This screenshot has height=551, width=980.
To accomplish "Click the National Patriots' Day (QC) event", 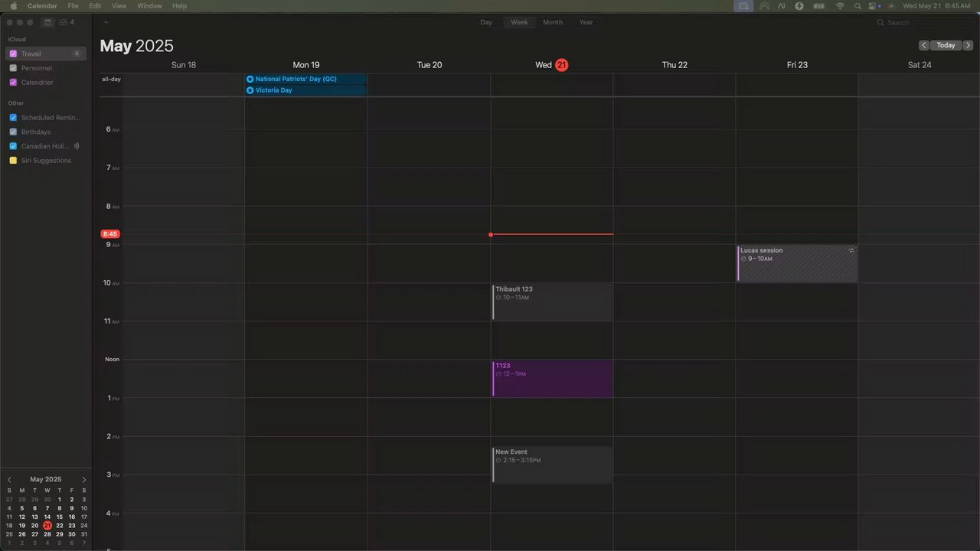I will (306, 79).
